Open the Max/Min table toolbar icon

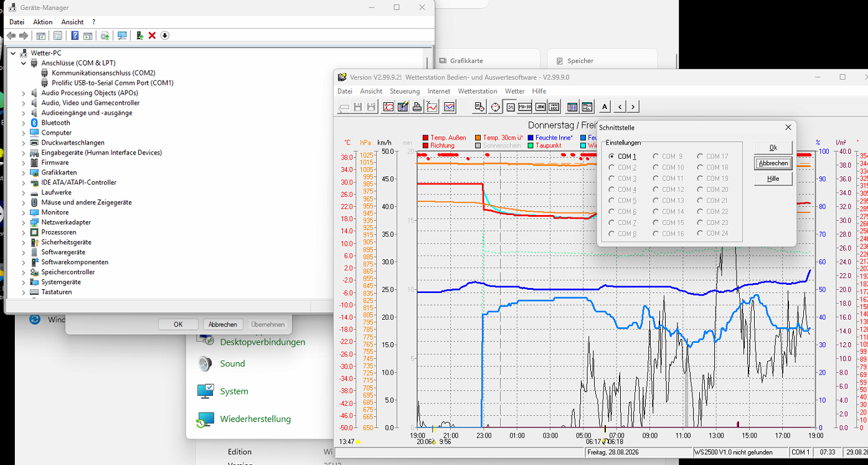[x=587, y=107]
